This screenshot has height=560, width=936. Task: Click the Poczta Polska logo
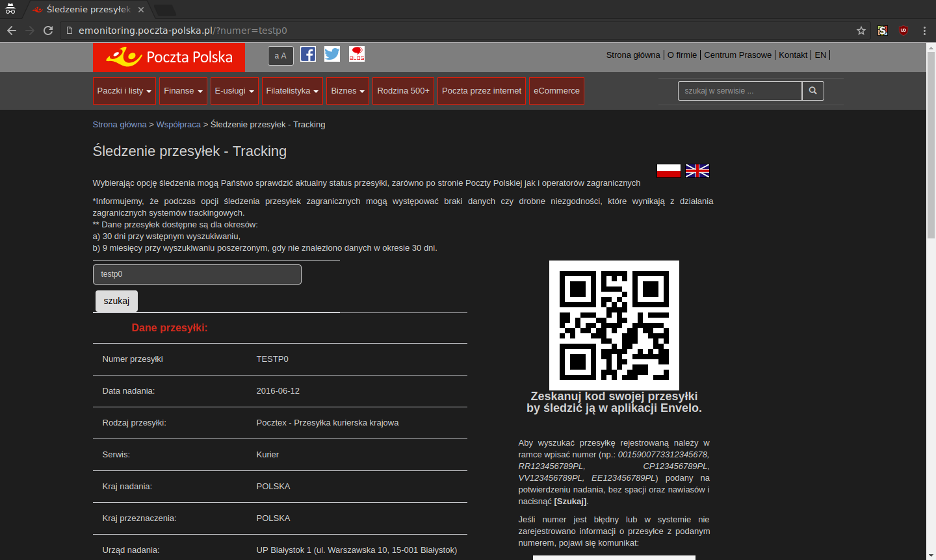pos(169,57)
